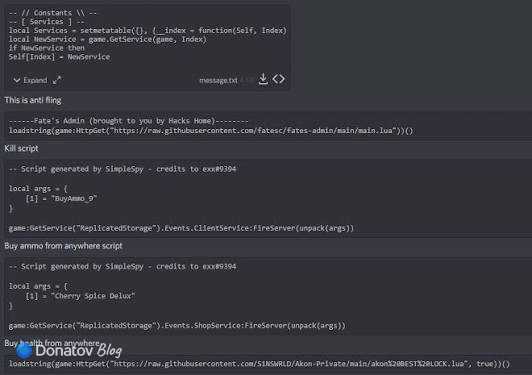Open message.txt preview in full-screen
532x375 pixels.
(57, 80)
